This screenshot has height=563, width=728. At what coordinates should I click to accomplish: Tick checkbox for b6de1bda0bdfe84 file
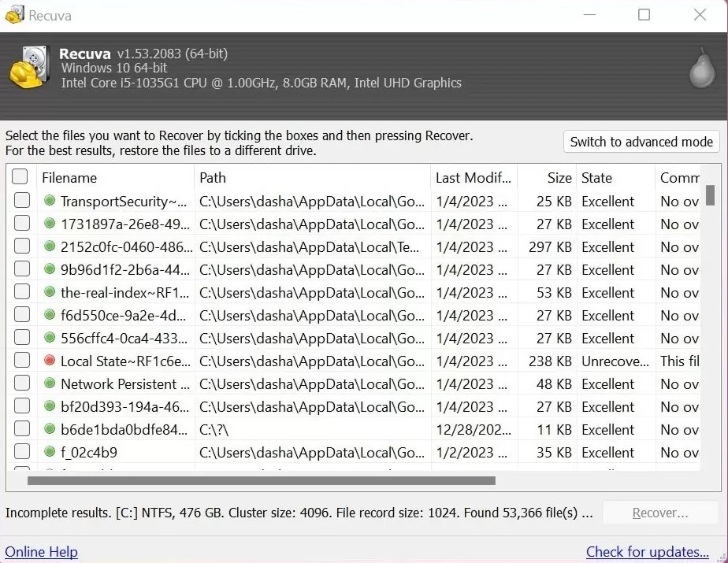[22, 429]
